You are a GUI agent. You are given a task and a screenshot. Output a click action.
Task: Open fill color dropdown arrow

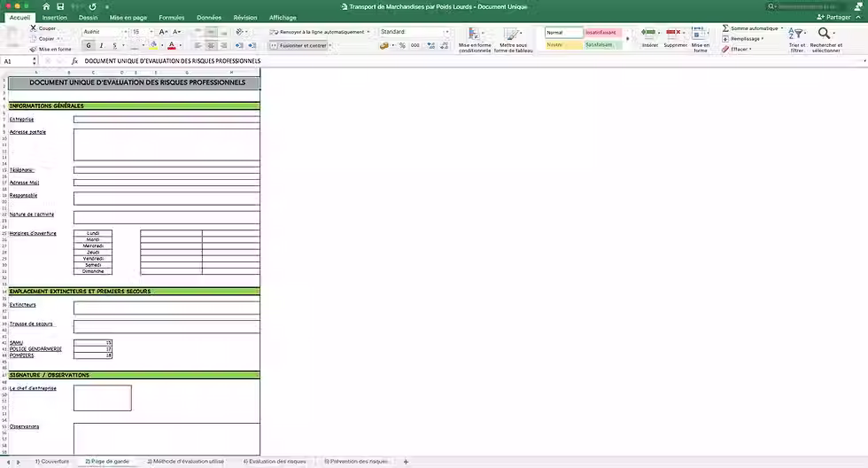tap(161, 45)
